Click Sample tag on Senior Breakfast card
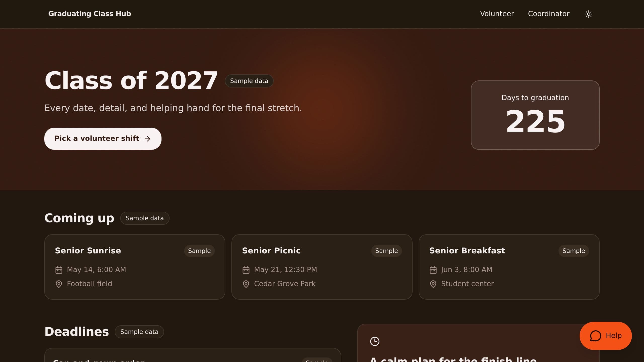Viewport: 644px width, 362px height. [x=574, y=251]
